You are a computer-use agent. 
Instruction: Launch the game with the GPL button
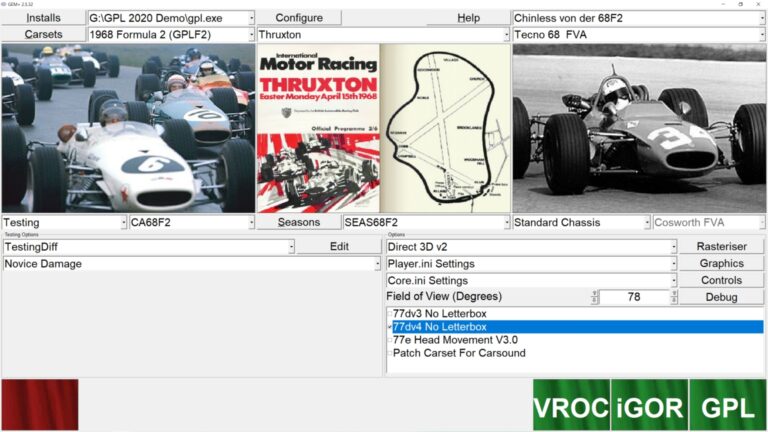728,405
